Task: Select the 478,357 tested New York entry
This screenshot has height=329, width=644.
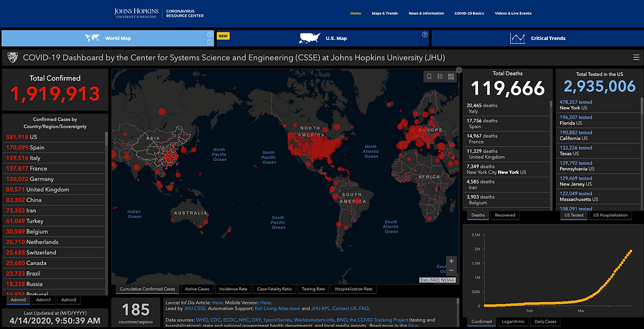Action: (599, 105)
